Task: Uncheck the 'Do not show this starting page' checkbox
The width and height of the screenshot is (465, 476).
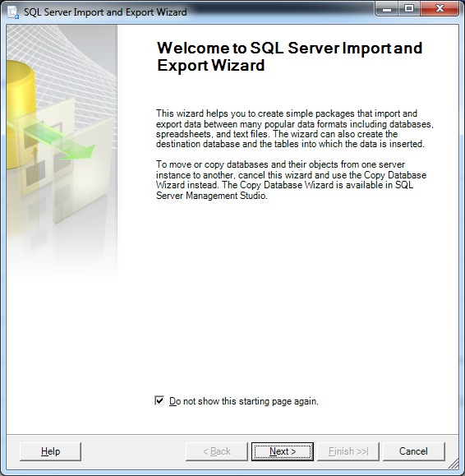Action: [159, 400]
